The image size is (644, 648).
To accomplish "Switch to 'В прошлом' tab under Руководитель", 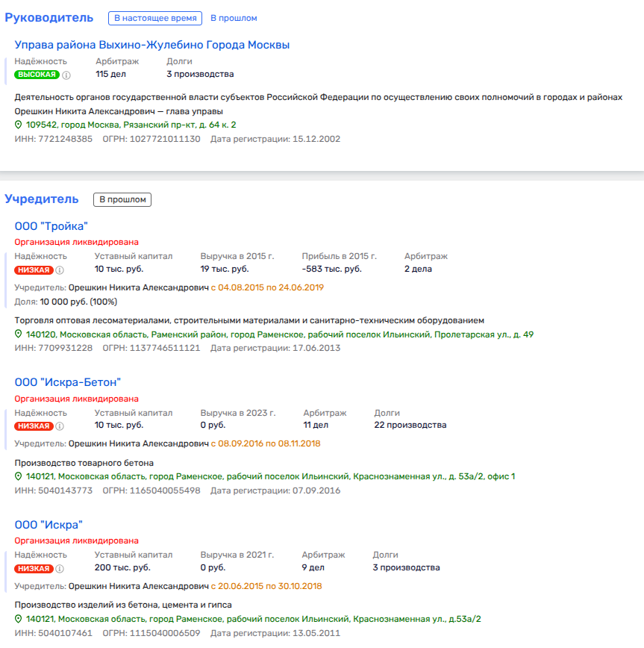I will click(234, 18).
